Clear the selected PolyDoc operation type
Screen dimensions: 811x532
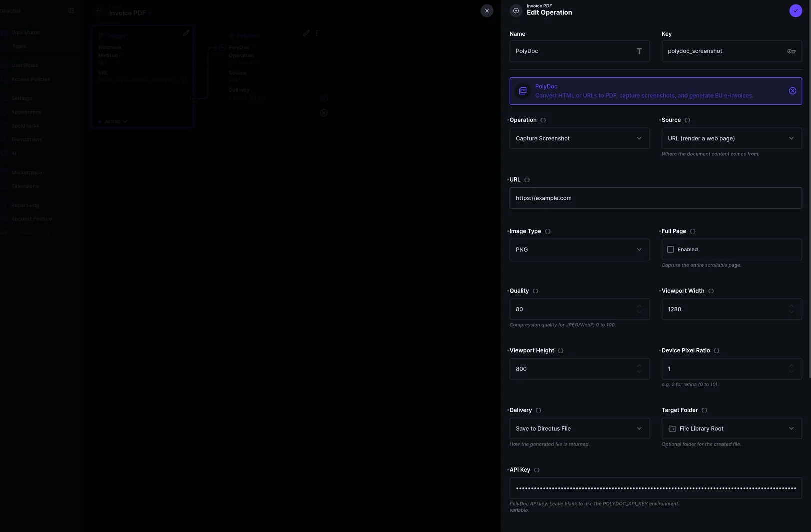click(792, 91)
